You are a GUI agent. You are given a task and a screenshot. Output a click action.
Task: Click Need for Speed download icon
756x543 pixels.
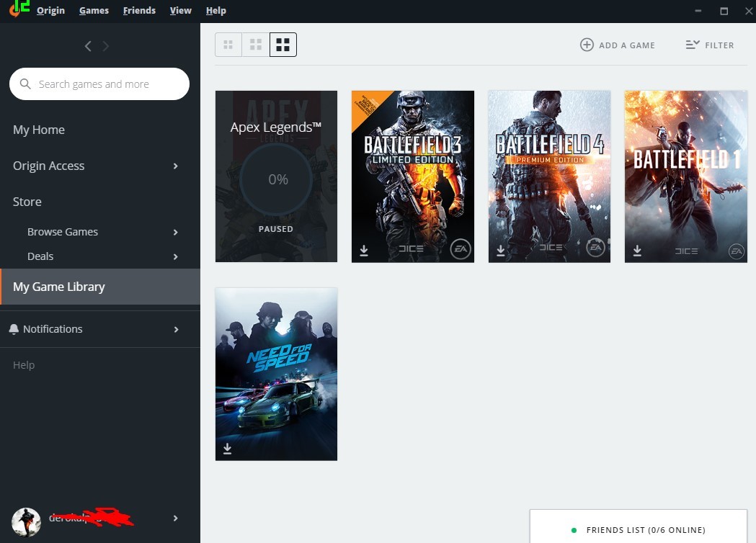[x=227, y=449]
